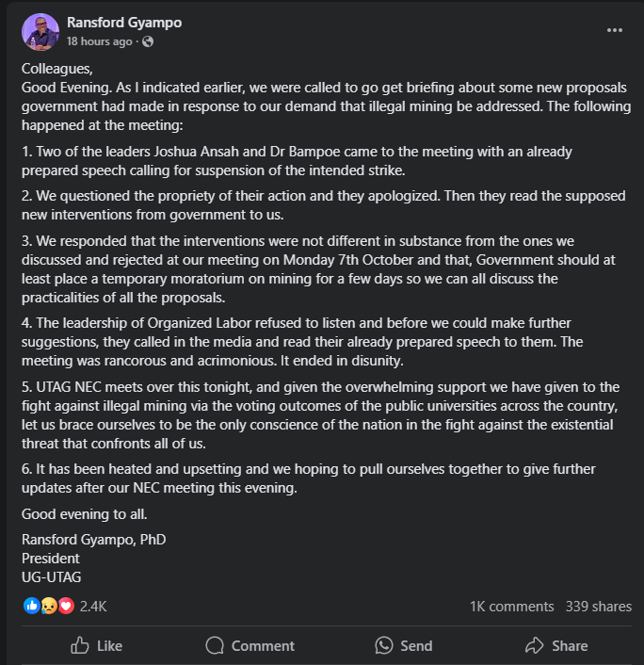View the 2.4K reactions count
Image resolution: width=644 pixels, height=665 pixels.
point(93,606)
